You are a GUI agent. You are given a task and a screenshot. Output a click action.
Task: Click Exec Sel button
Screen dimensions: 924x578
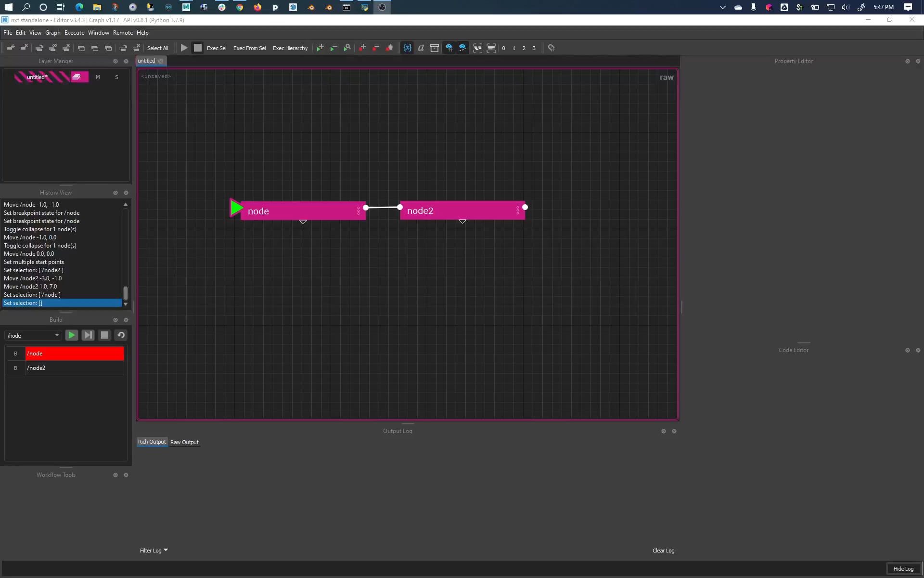pos(217,48)
